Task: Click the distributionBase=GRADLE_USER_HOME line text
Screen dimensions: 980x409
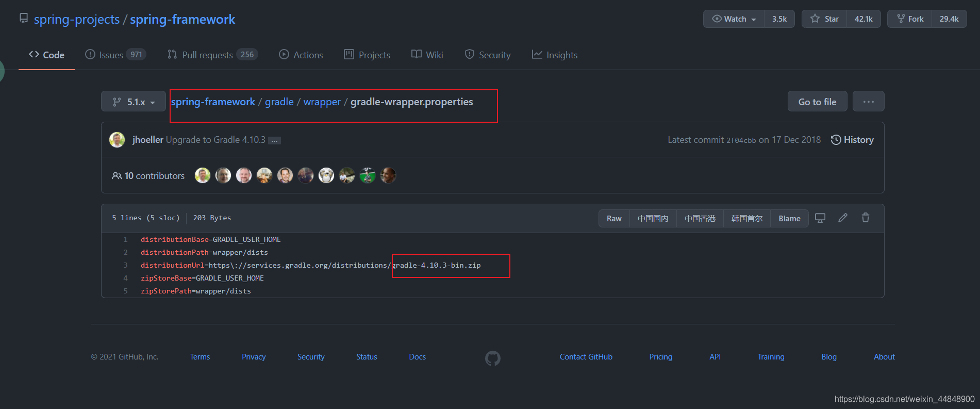Action: pyautogui.click(x=211, y=239)
